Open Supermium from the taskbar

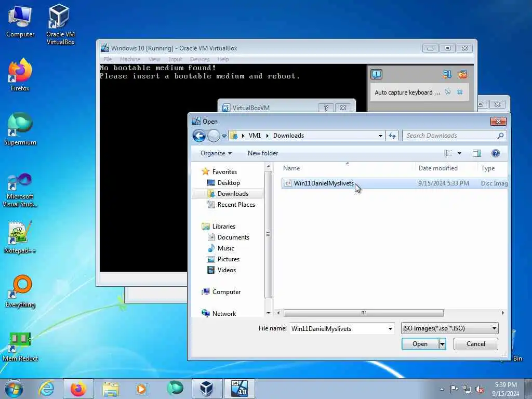[175, 389]
